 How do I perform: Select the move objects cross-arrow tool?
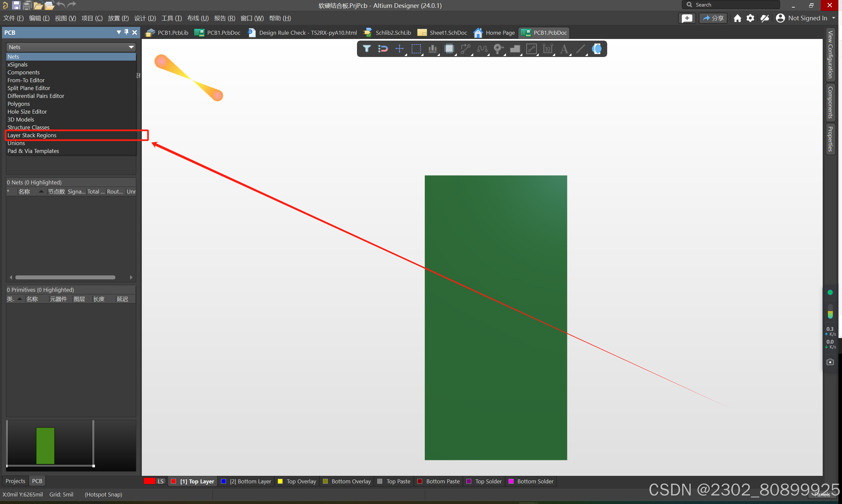(x=400, y=49)
